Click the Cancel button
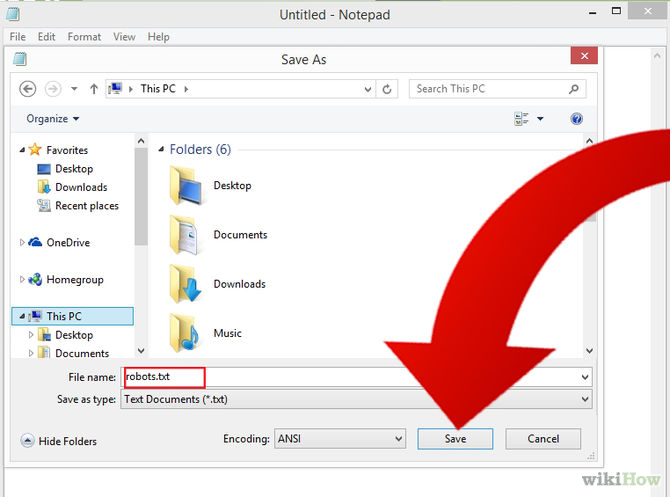The width and height of the screenshot is (670, 497). coord(543,439)
